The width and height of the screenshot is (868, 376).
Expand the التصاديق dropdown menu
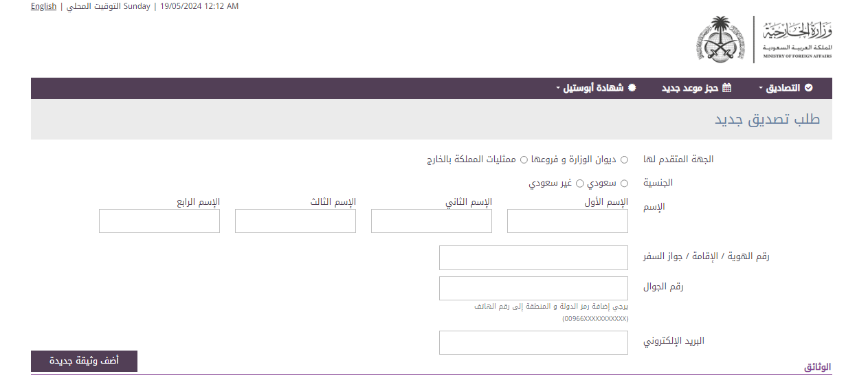[785, 88]
